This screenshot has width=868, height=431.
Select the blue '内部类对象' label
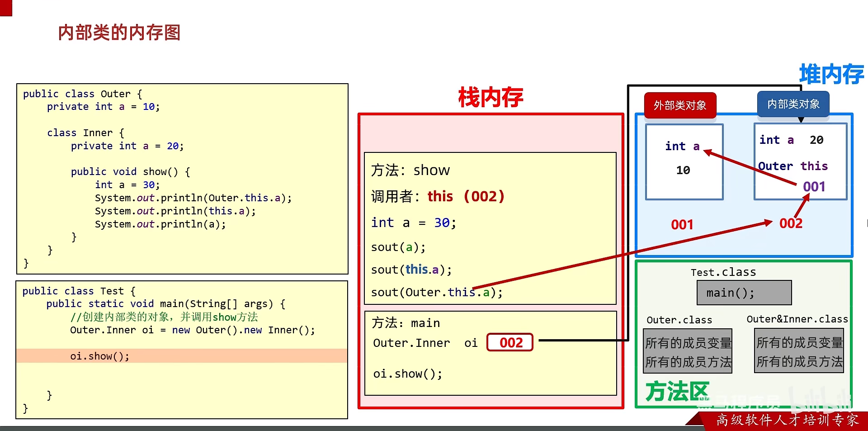[x=793, y=104]
